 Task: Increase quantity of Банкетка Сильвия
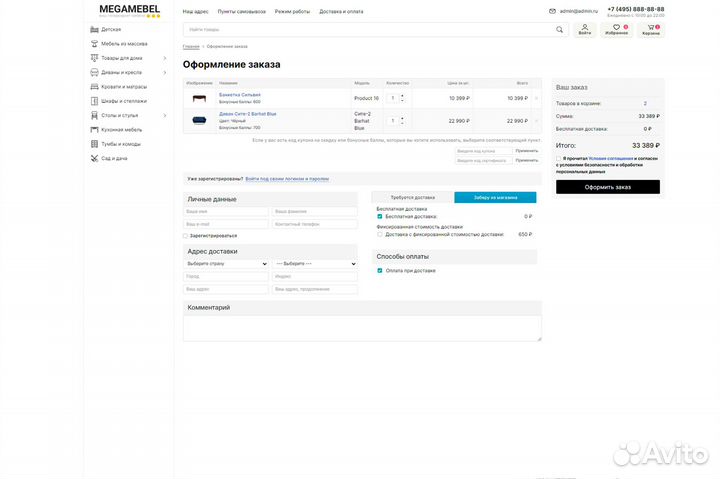click(x=402, y=95)
